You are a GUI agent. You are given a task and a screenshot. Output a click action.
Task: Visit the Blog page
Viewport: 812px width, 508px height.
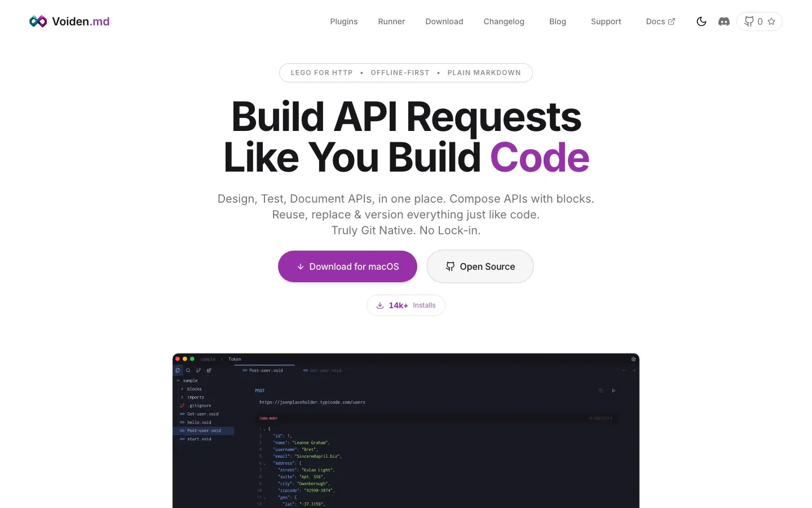[558, 21]
